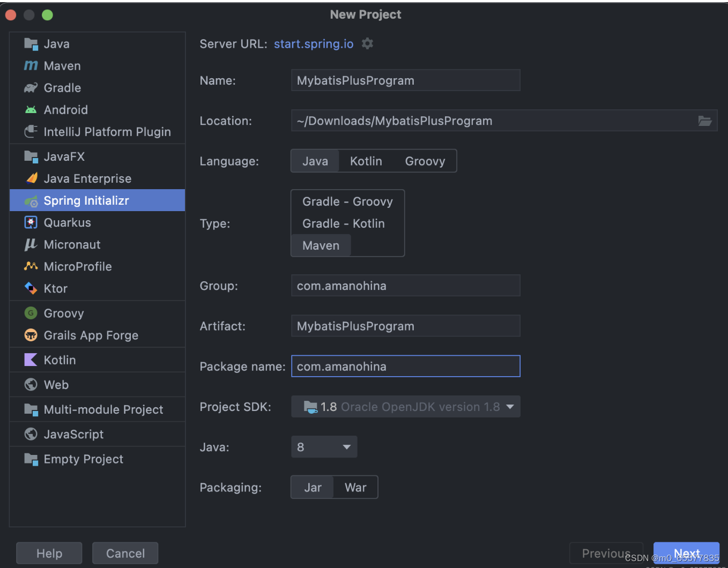
Task: Click the Next button
Action: [687, 553]
